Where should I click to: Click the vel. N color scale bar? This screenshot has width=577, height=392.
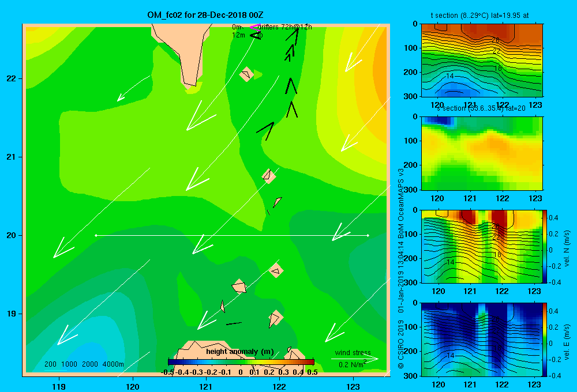(x=545, y=246)
